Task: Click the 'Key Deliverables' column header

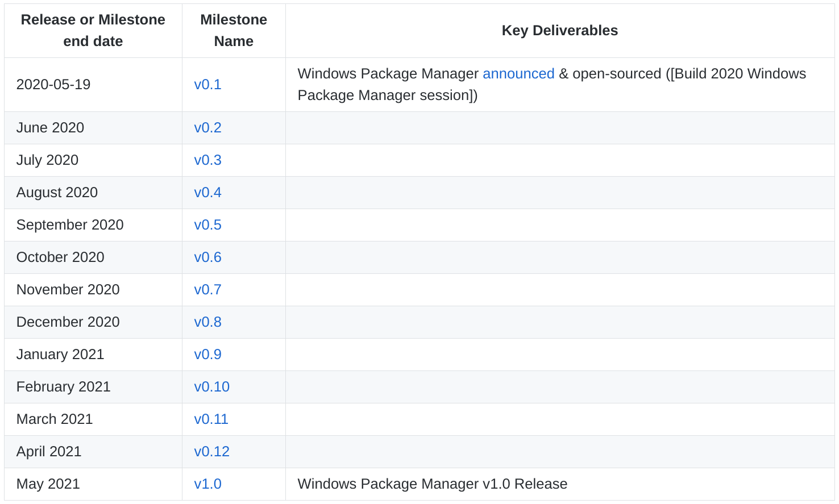Action: coord(560,31)
